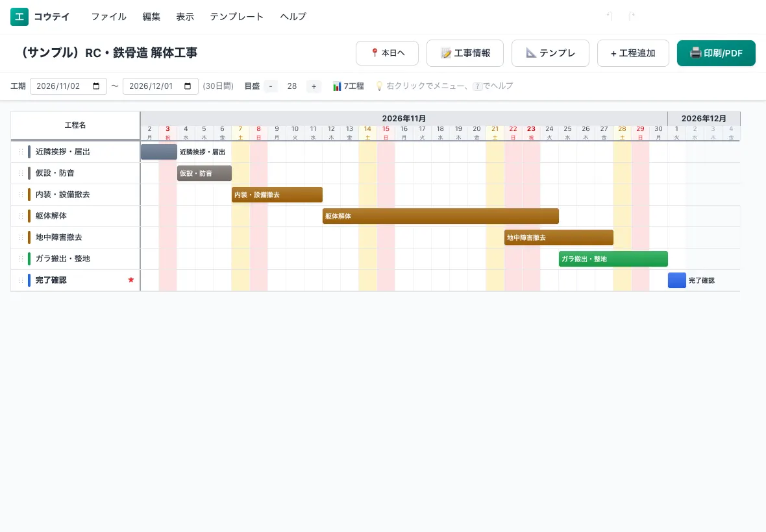The width and height of the screenshot is (766, 532).
Task: Open the ヘルプ menu
Action: tap(293, 17)
